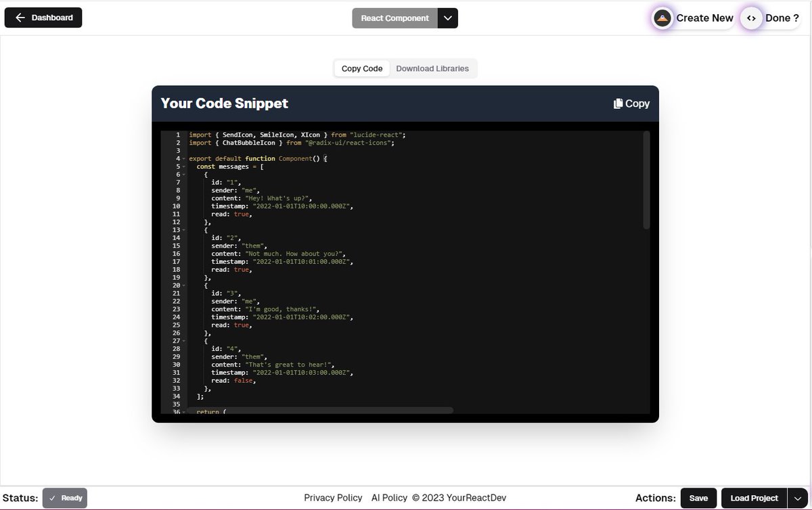Viewport: 812px width, 510px height.
Task: Click the "Not much. How about you?" line
Action: 277,254
